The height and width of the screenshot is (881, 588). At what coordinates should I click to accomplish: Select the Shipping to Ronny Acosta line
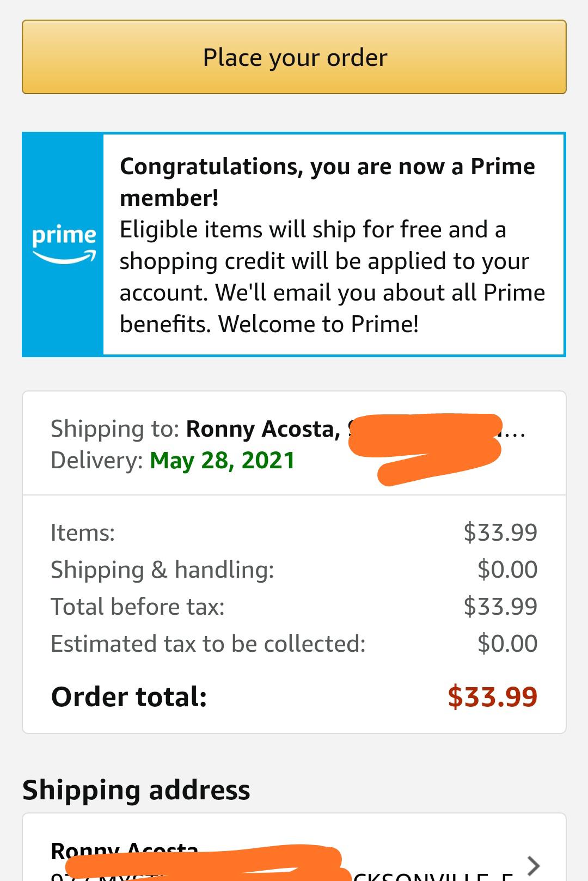[196, 429]
